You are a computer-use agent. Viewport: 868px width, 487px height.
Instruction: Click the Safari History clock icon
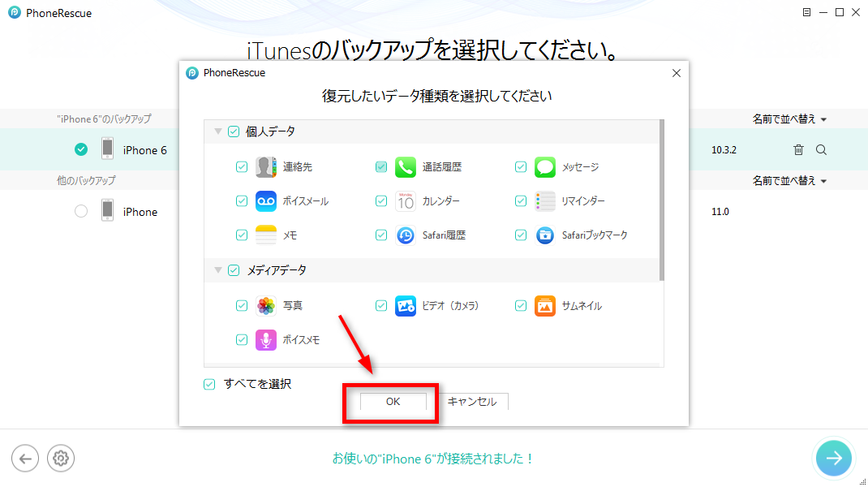(406, 235)
